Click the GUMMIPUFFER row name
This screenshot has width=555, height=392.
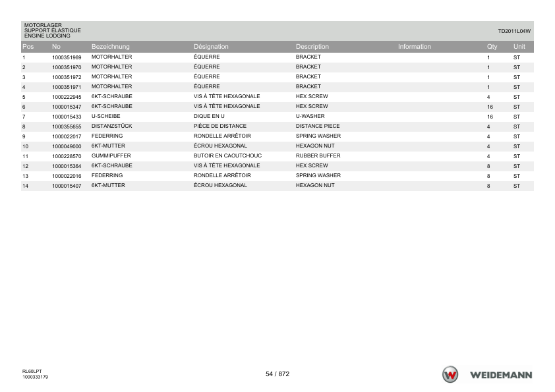(111, 155)
